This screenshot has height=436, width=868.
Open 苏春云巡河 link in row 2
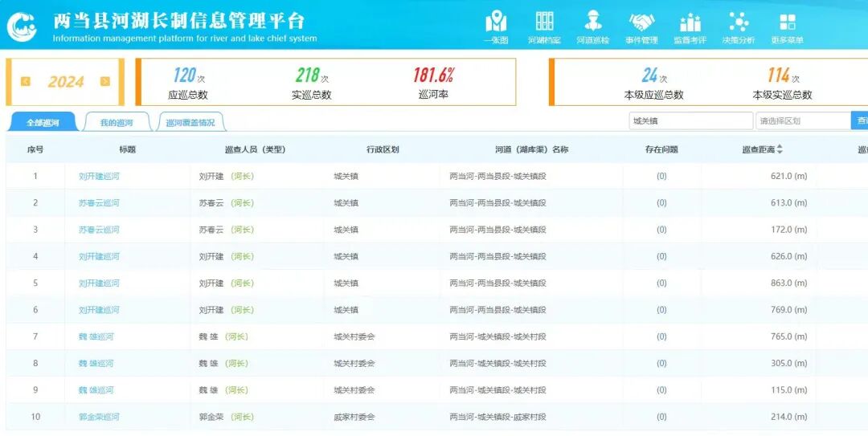(x=99, y=203)
